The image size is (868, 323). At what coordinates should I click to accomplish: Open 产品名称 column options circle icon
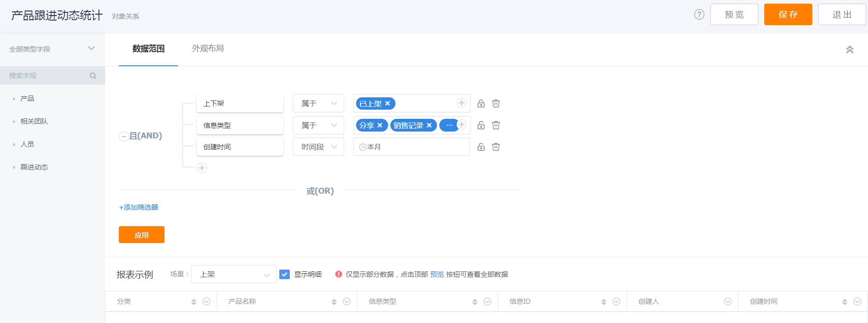click(346, 302)
